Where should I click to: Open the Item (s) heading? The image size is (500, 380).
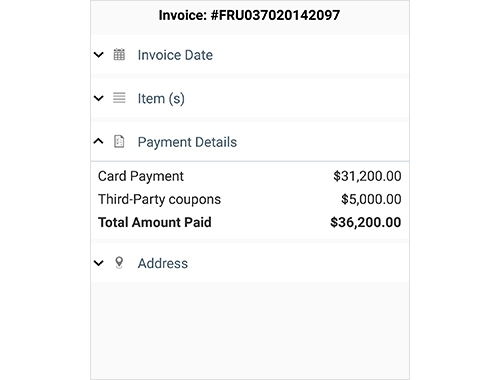click(x=161, y=99)
